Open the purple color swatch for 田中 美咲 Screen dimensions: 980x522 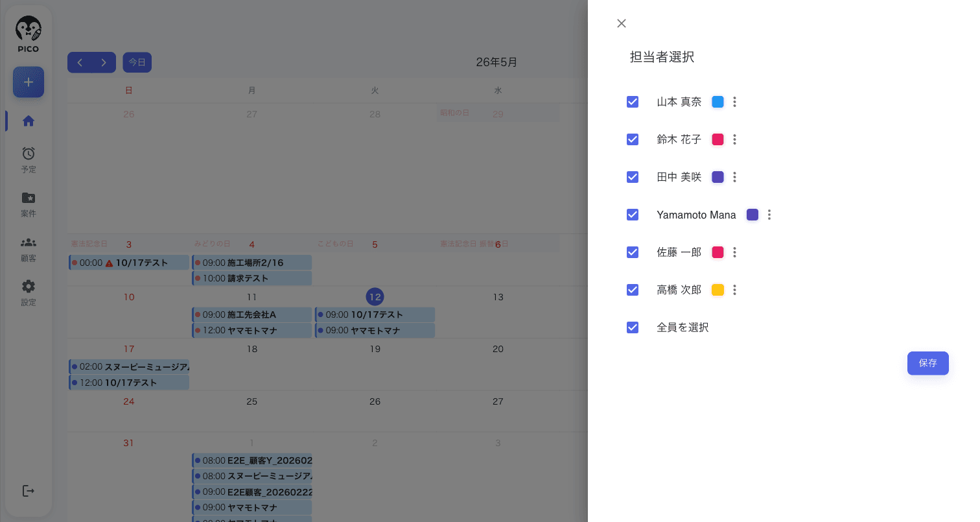(717, 177)
